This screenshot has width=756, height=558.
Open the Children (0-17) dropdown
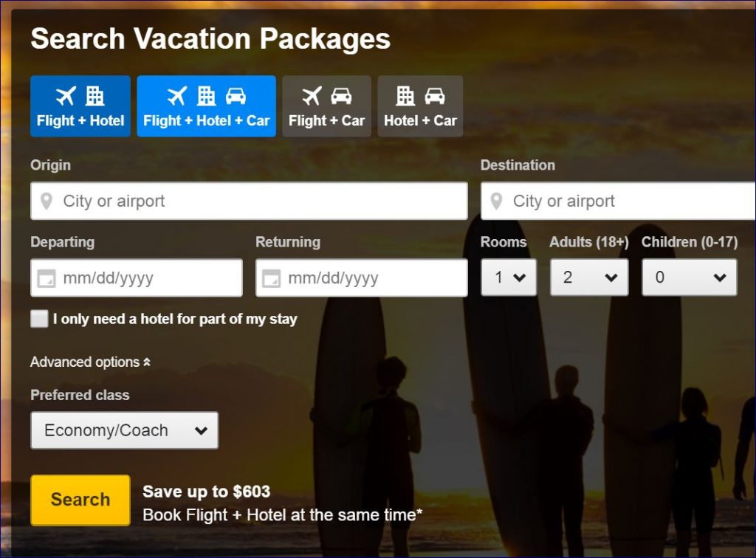point(688,278)
